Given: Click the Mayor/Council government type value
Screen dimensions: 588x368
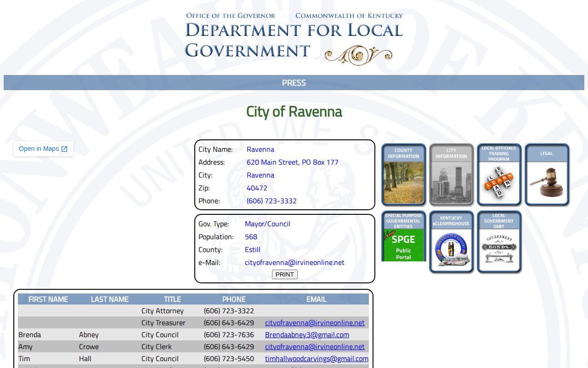Looking at the screenshot, I should pos(267,224).
